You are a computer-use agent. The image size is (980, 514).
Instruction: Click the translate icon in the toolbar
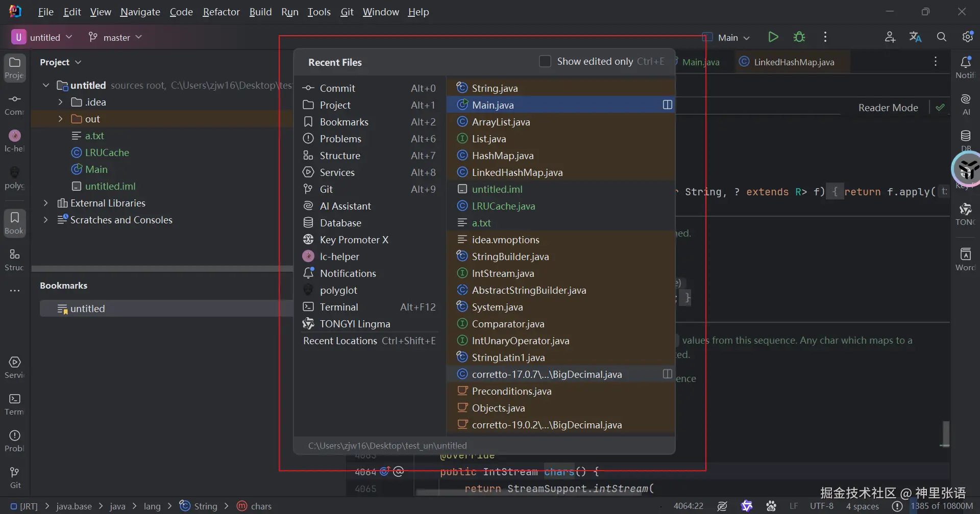[x=916, y=37]
